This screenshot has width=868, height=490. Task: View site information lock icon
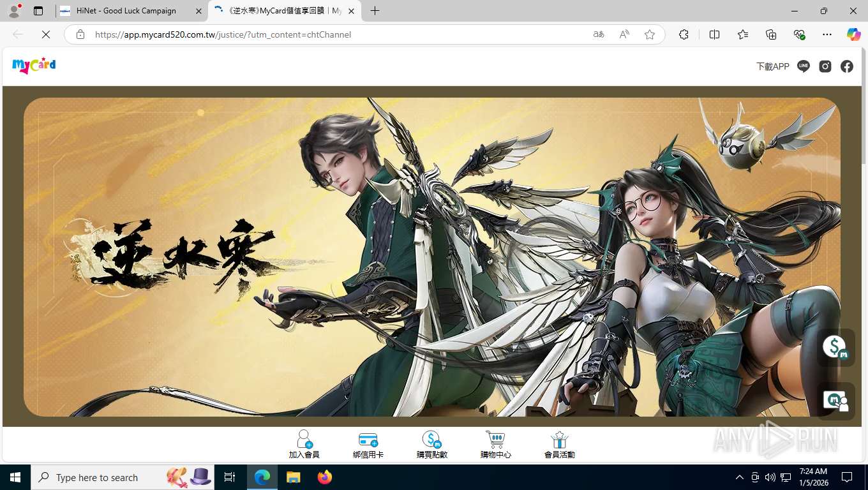point(80,34)
